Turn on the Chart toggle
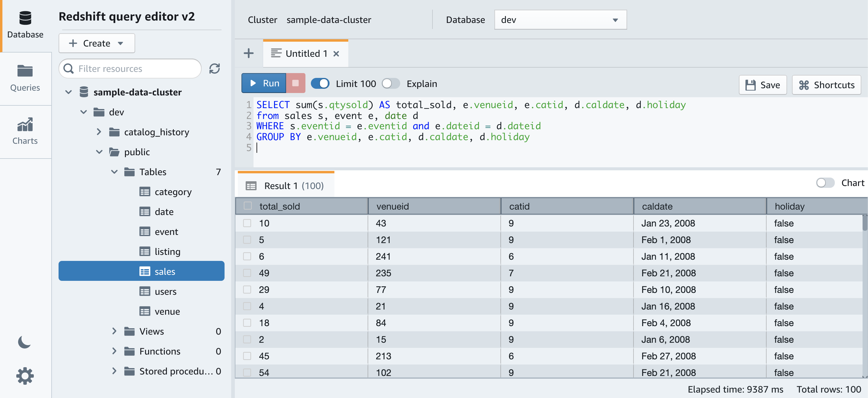Viewport: 868px width, 398px height. (825, 183)
